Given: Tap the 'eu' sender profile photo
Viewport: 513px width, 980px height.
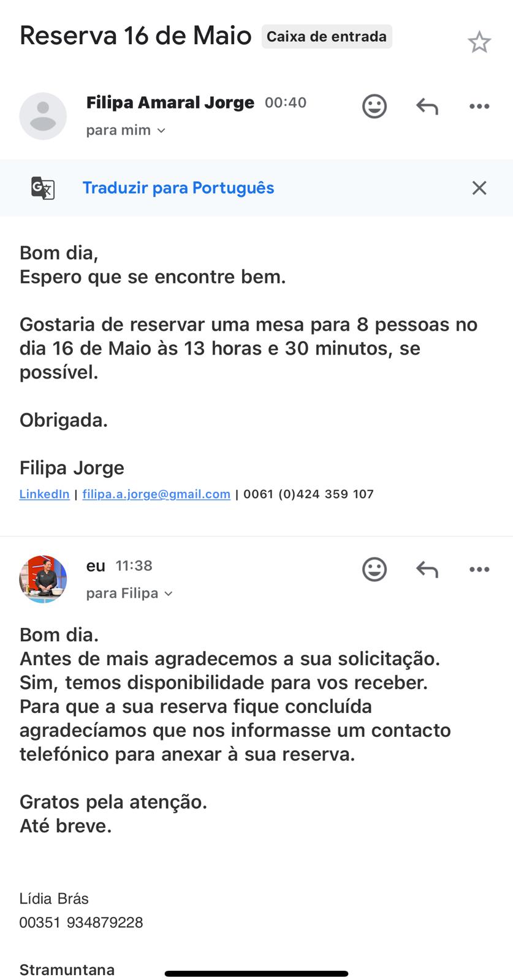Looking at the screenshot, I should click(x=43, y=579).
